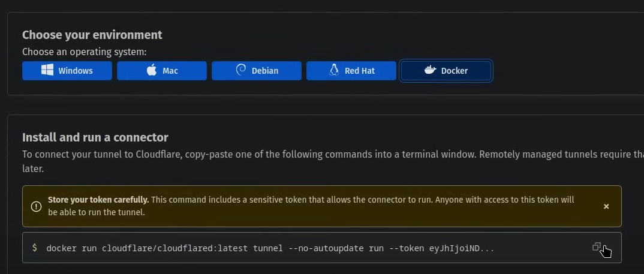Choose the Mac environment button
The height and width of the screenshot is (274, 644).
point(162,71)
